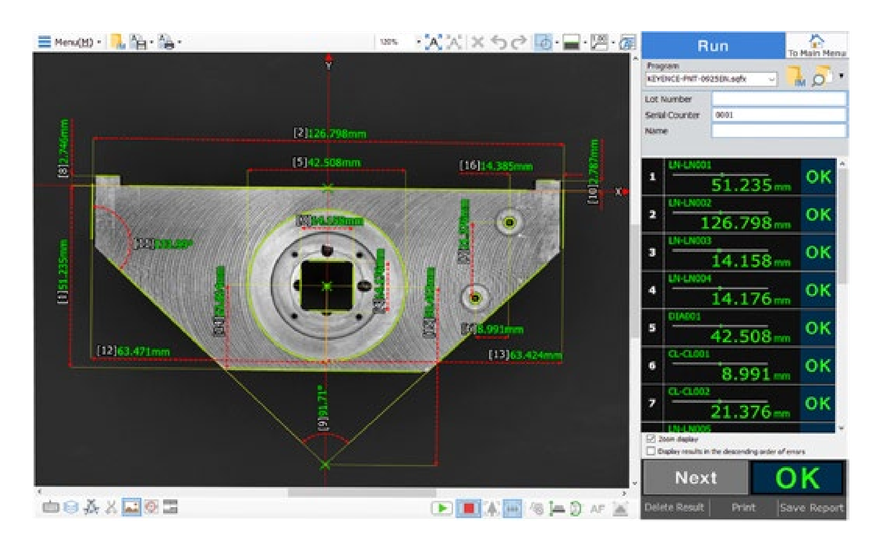Click the shrink label text size icon
880x552 pixels.
454,42
